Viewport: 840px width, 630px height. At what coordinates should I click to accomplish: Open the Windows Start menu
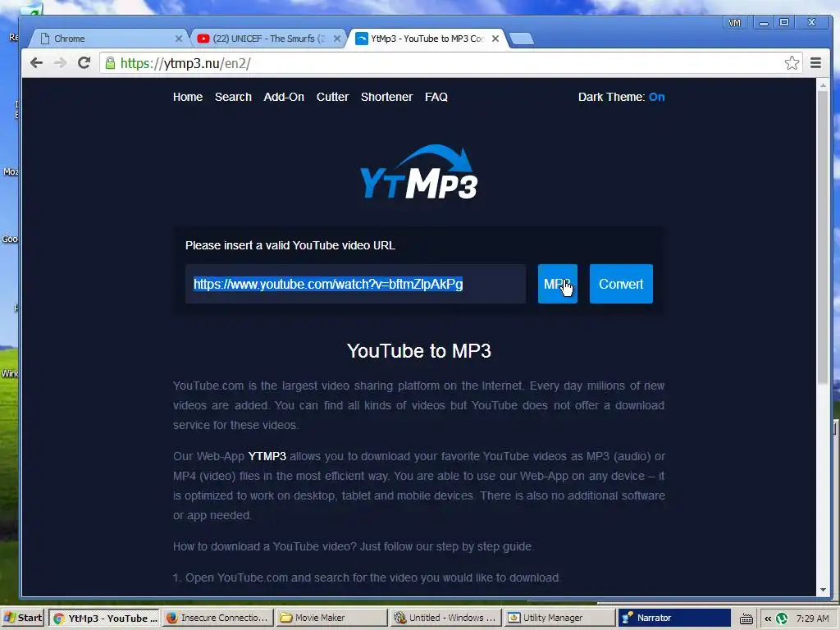[23, 618]
